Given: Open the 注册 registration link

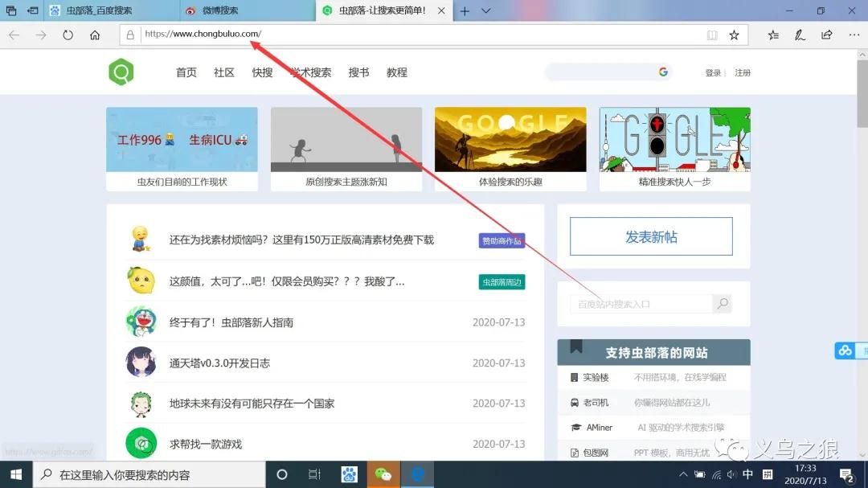Looking at the screenshot, I should [x=742, y=72].
